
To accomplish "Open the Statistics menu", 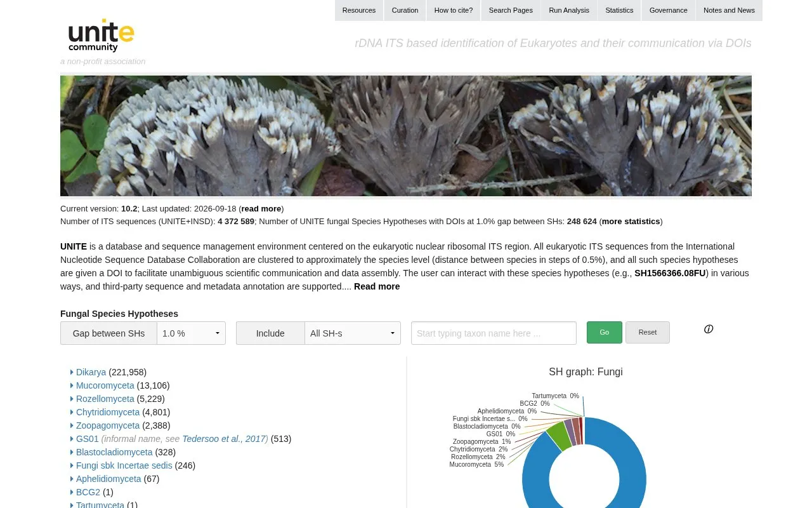I will (x=619, y=10).
